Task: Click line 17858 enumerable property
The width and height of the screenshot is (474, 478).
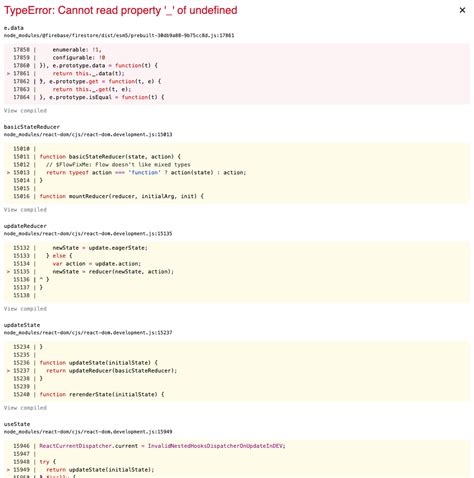Action: [x=77, y=50]
